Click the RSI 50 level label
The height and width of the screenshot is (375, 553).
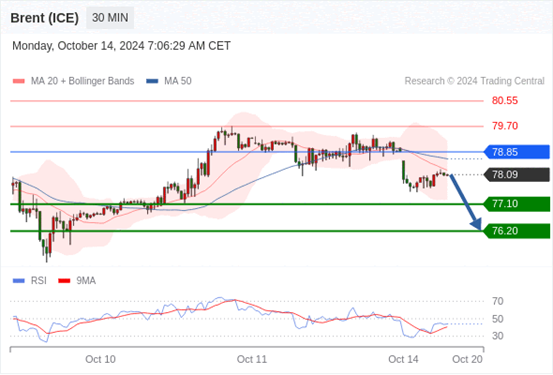[x=498, y=319]
